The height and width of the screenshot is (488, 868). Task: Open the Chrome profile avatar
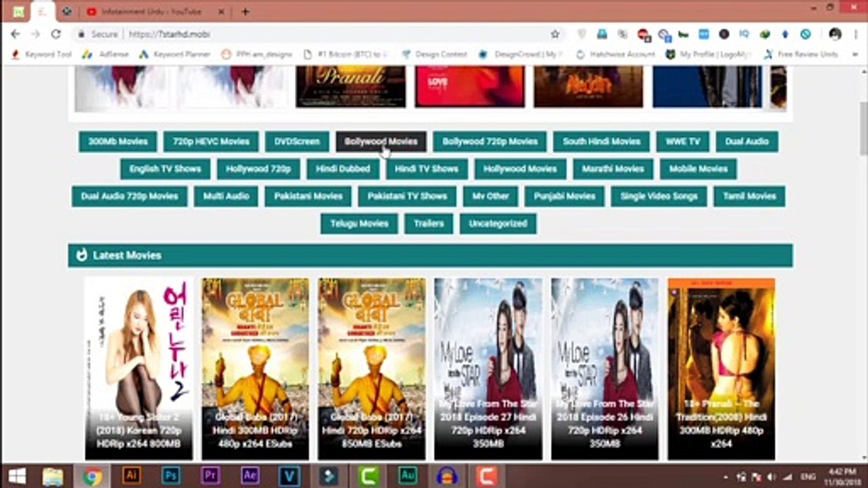835,34
